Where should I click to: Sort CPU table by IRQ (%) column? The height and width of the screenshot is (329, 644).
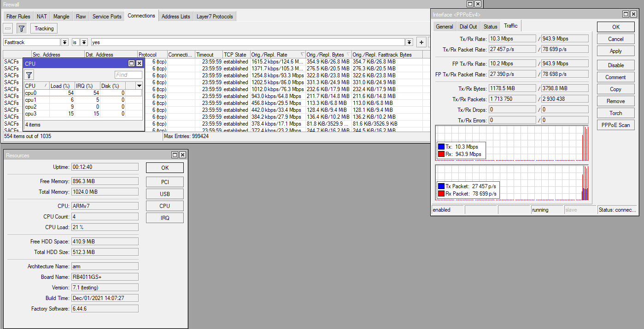pos(88,86)
